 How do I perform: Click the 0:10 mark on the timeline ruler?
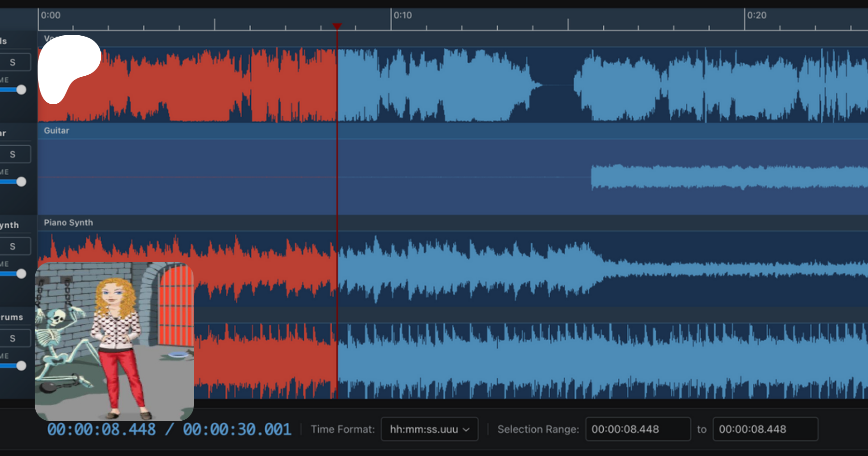coord(391,19)
